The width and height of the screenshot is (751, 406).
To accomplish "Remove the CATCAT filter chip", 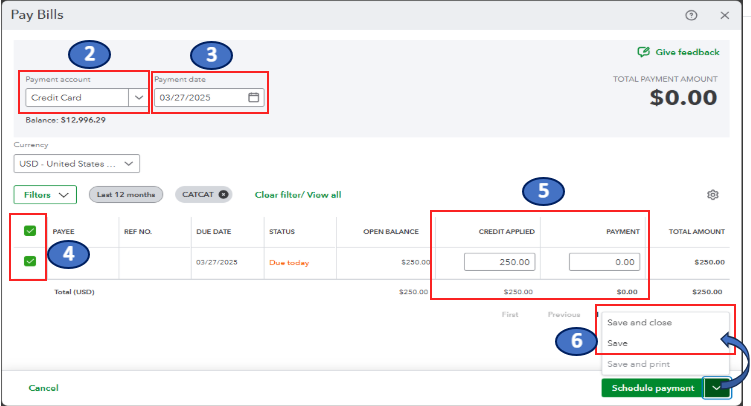I will coord(223,194).
